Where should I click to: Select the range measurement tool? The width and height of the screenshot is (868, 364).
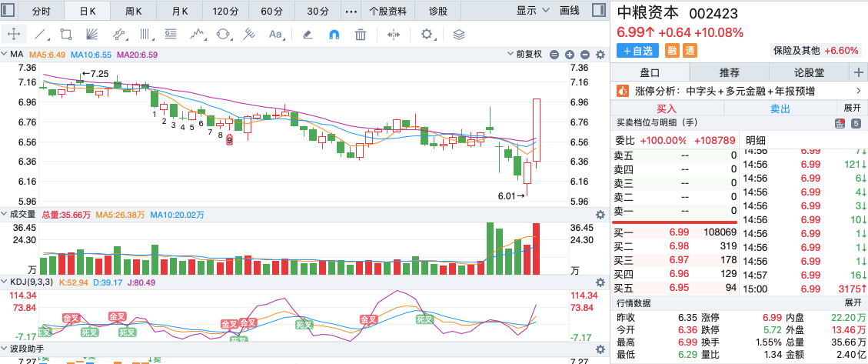pyautogui.click(x=394, y=35)
